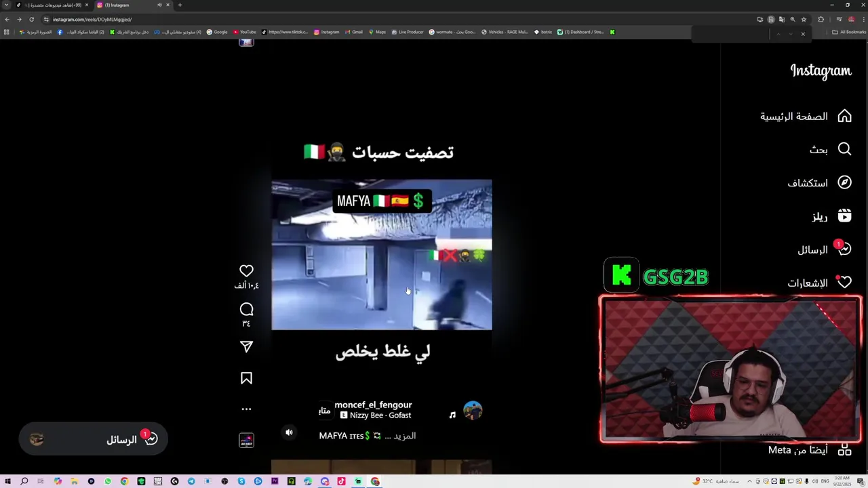Go to next find result
The height and width of the screenshot is (488, 868).
tap(790, 34)
